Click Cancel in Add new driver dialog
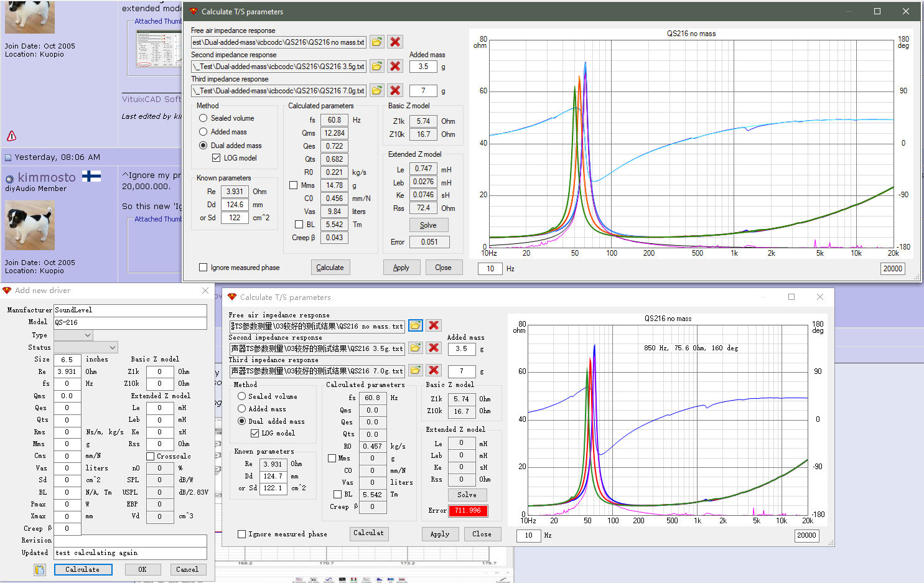This screenshot has width=924, height=583. click(x=187, y=569)
